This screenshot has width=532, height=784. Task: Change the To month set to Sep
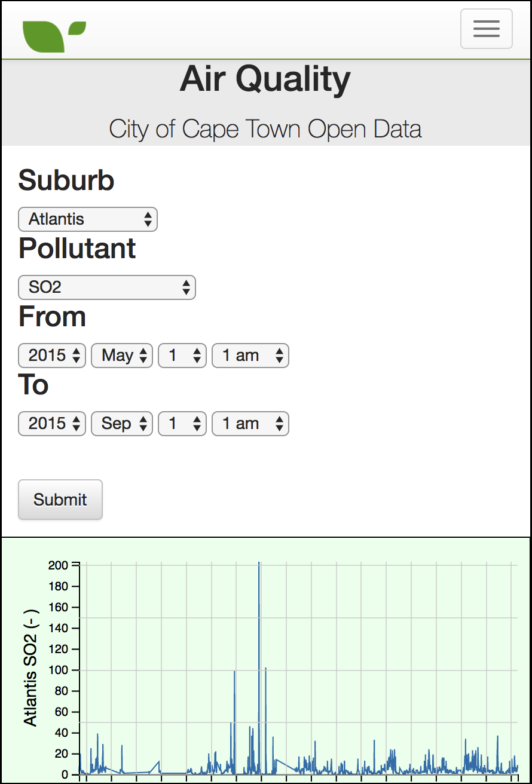pyautogui.click(x=122, y=424)
